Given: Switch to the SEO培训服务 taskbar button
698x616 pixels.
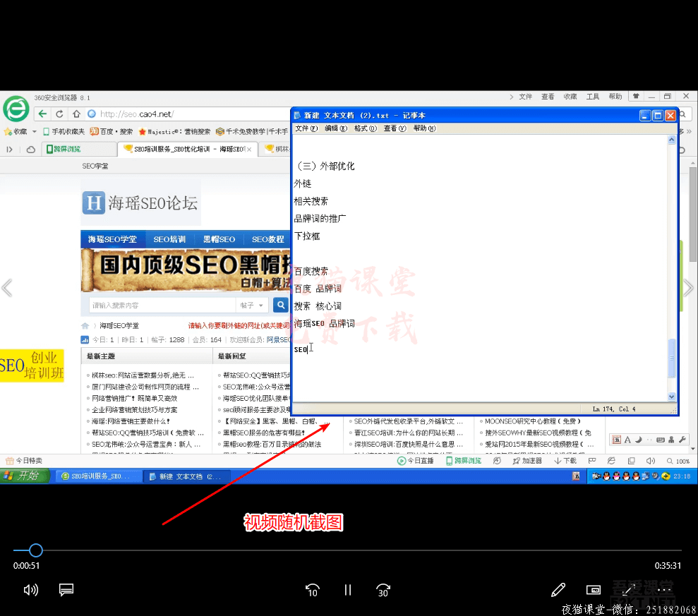Looking at the screenshot, I should (x=98, y=476).
